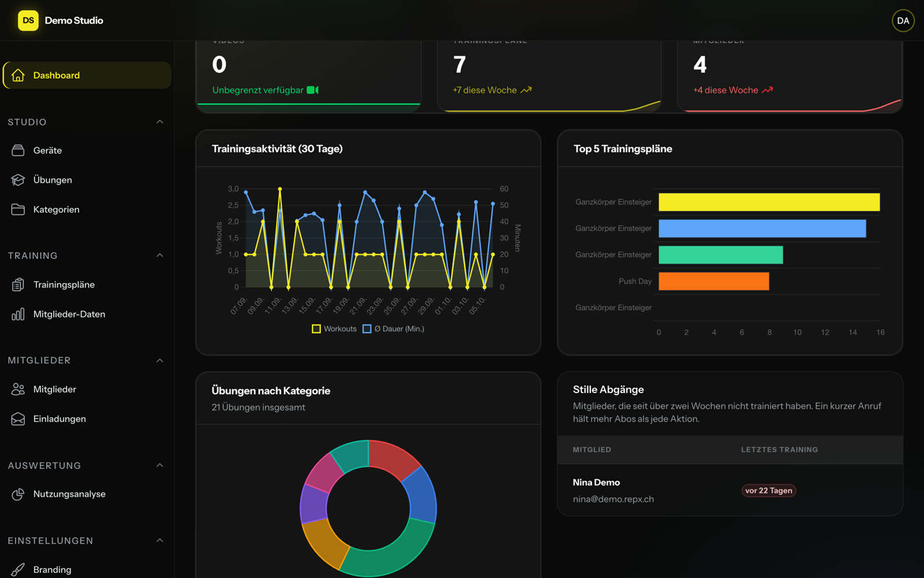Click the red trend arrow beside +4 diese Woche
The width and height of the screenshot is (924, 578).
click(767, 90)
